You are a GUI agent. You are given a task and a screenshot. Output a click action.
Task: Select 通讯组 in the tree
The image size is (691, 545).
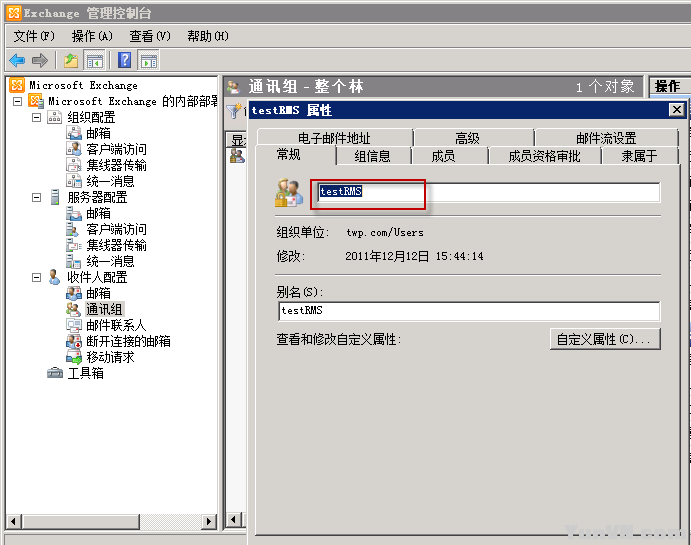[104, 309]
